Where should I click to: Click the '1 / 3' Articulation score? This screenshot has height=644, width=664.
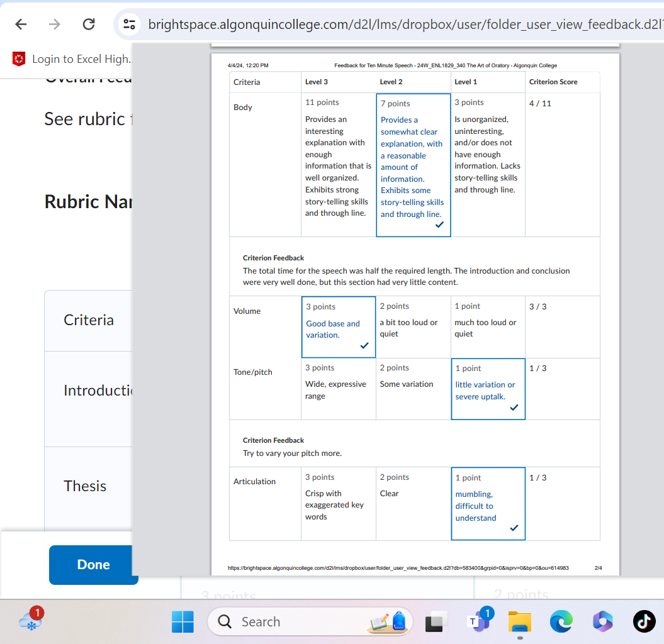(537, 477)
